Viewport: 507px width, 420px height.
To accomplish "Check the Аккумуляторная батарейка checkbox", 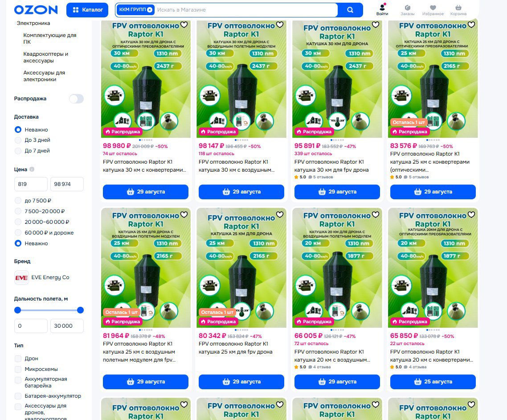I will 18,380.
